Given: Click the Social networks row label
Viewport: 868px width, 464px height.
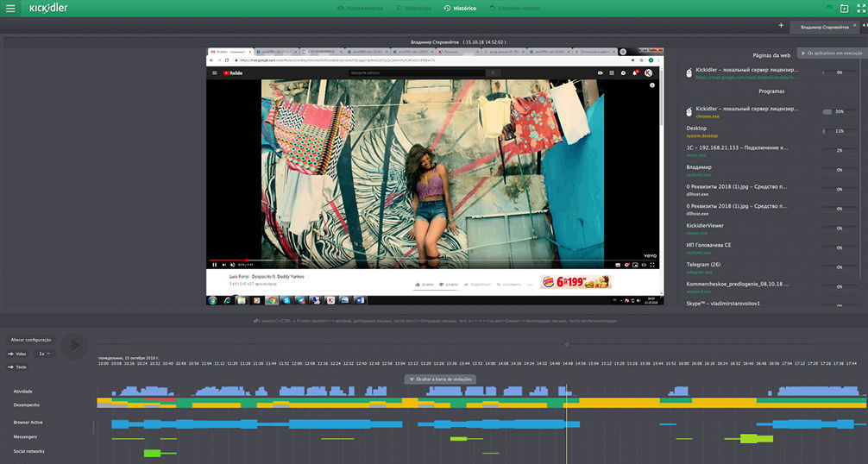Looking at the screenshot, I should [28, 451].
